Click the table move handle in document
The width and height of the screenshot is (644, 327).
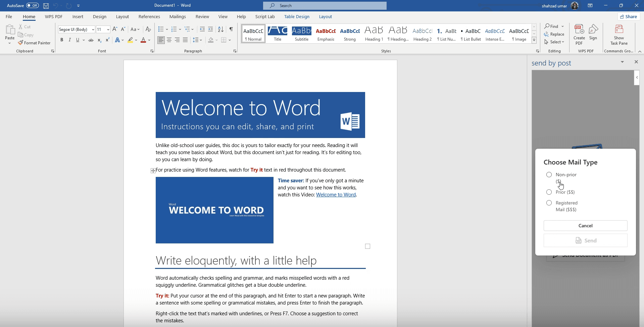tap(153, 171)
